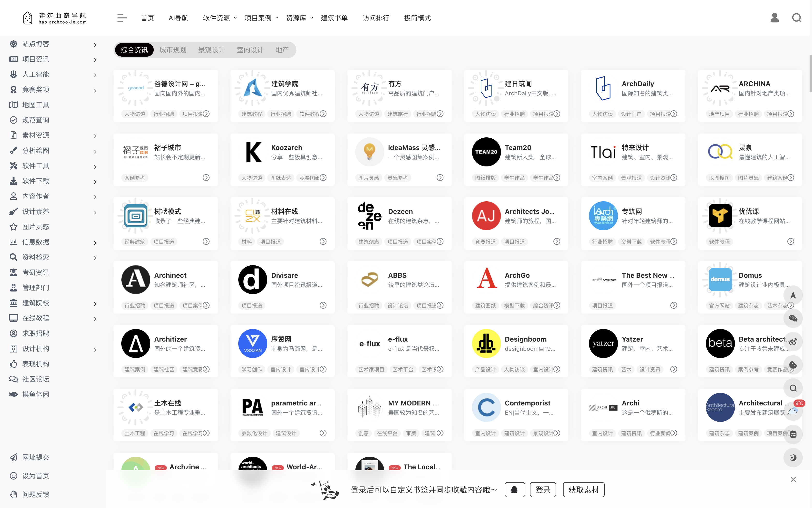Close the login prompt banner
The height and width of the screenshot is (508, 812).
(793, 479)
